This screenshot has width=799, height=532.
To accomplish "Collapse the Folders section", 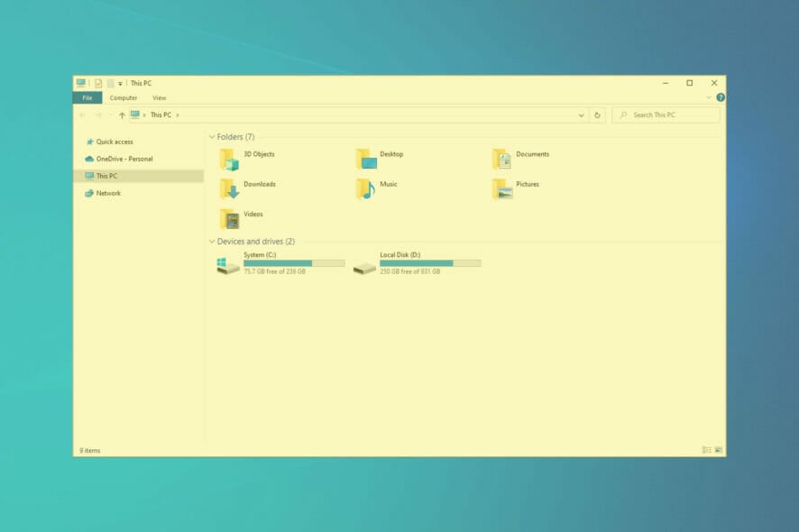I will pos(212,136).
